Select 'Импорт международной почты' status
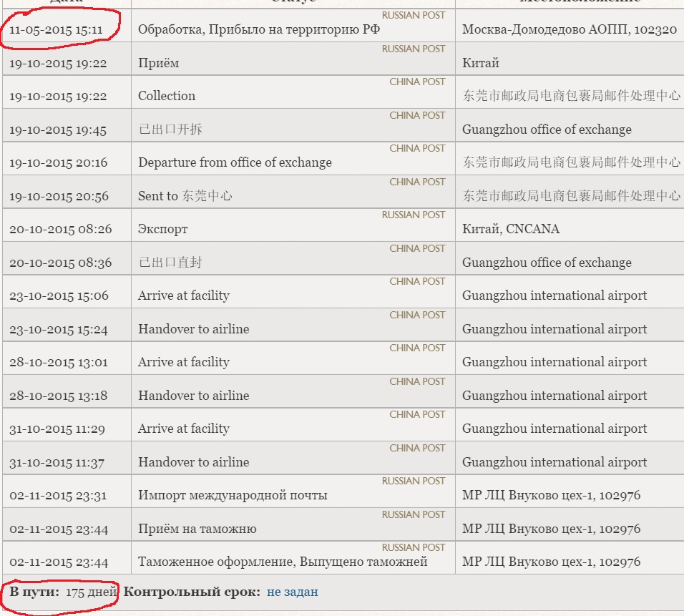This screenshot has width=684, height=616. click(233, 495)
